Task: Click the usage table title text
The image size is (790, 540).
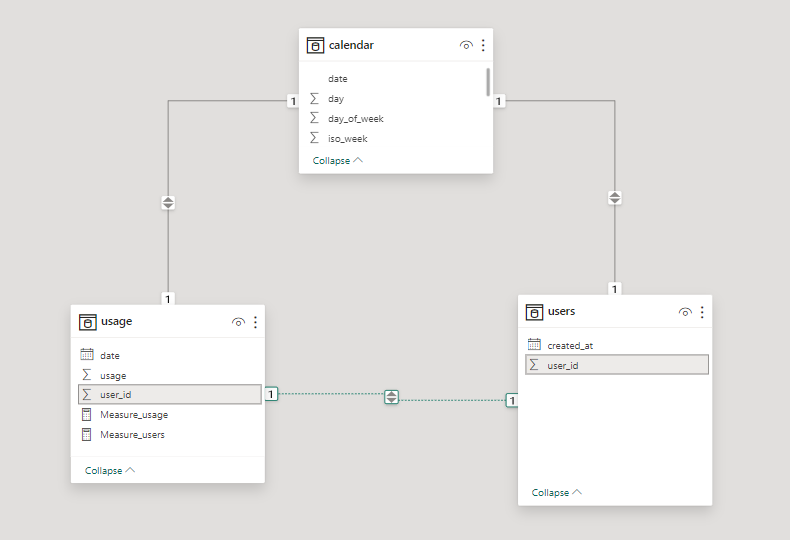Action: pyautogui.click(x=116, y=321)
